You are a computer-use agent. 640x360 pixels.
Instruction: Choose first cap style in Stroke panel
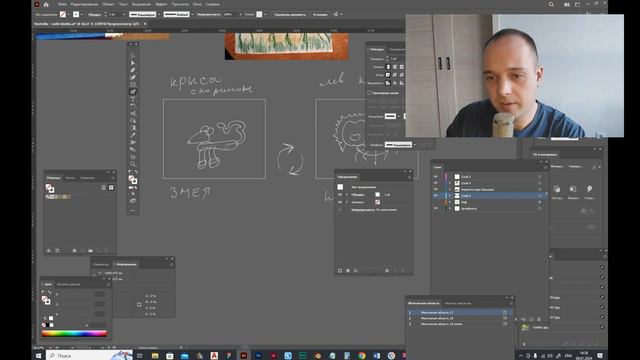pyautogui.click(x=388, y=67)
